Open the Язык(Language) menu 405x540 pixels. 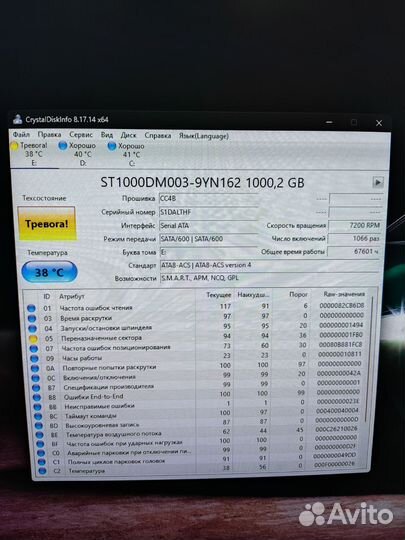(x=204, y=136)
